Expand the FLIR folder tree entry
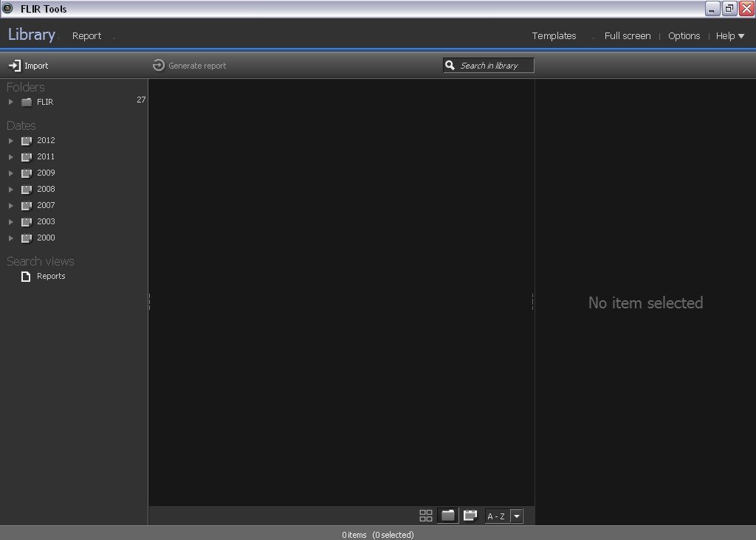 pyautogui.click(x=11, y=102)
